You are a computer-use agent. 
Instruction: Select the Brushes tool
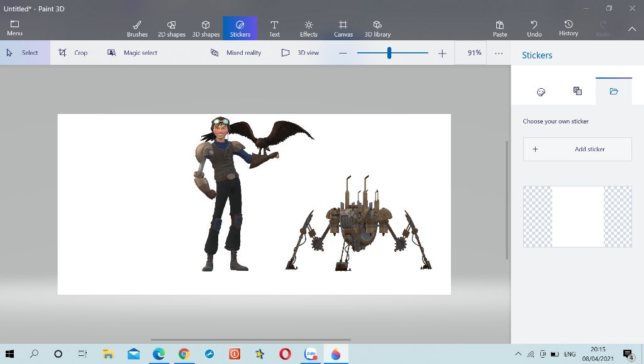137,29
